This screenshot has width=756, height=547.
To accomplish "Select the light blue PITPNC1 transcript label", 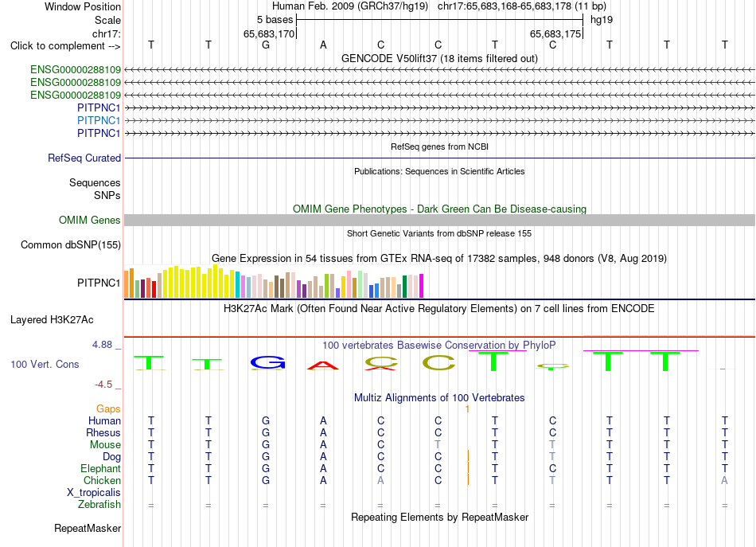I will pyautogui.click(x=99, y=120).
